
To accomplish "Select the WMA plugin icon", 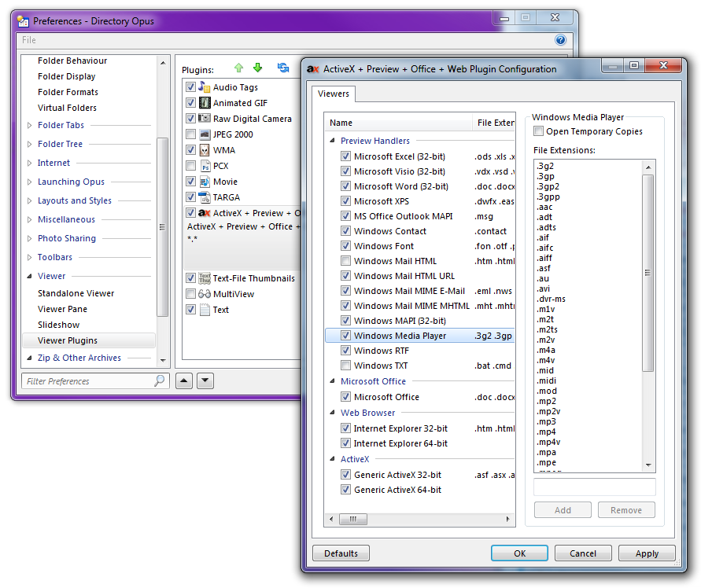I will tap(205, 150).
